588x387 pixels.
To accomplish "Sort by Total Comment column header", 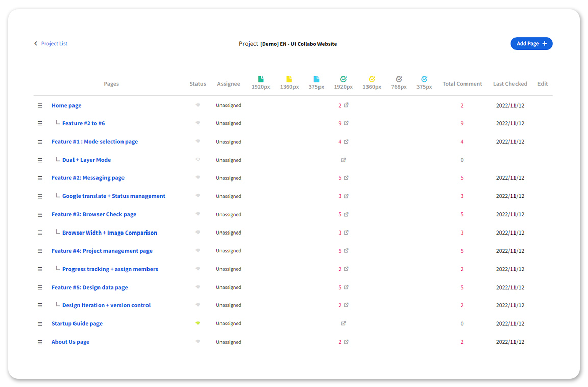I will [462, 84].
